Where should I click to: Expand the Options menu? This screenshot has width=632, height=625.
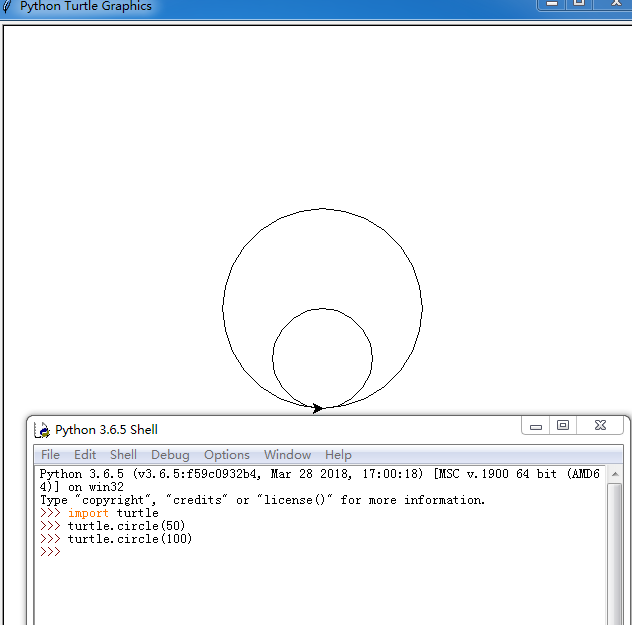click(227, 455)
